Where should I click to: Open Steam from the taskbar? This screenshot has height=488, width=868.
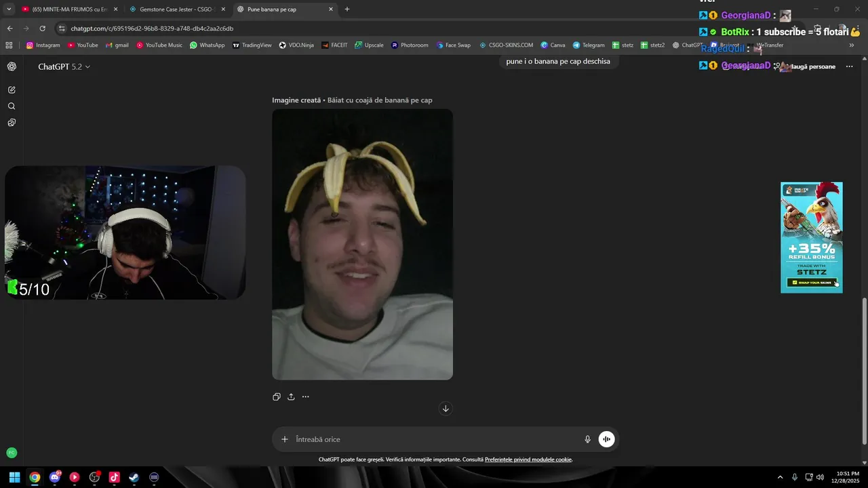[134, 477]
